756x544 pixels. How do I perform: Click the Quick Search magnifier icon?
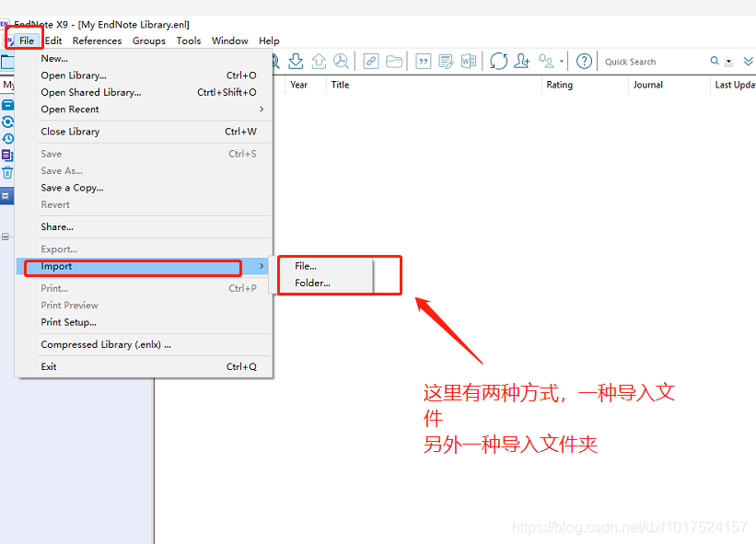tap(715, 61)
